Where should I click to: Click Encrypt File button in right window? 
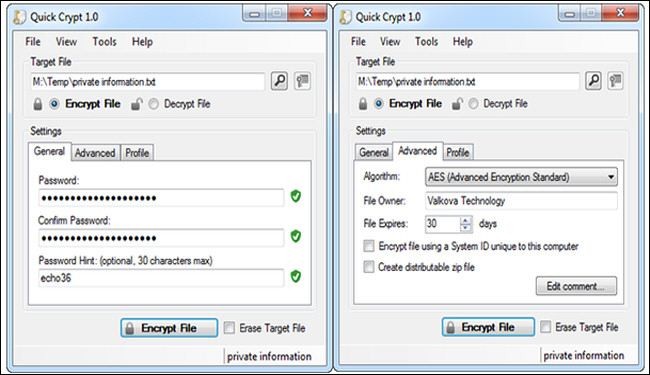click(x=488, y=327)
